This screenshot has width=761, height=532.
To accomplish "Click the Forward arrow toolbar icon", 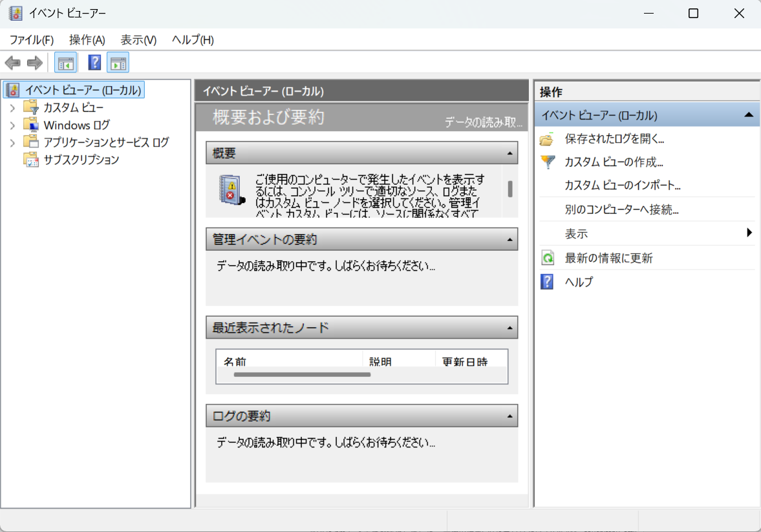I will point(34,63).
